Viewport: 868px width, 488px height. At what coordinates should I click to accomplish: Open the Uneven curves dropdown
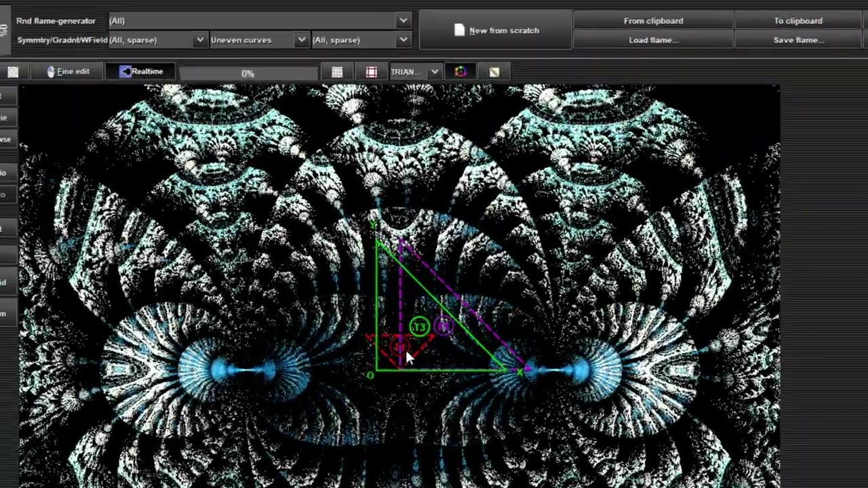click(259, 40)
